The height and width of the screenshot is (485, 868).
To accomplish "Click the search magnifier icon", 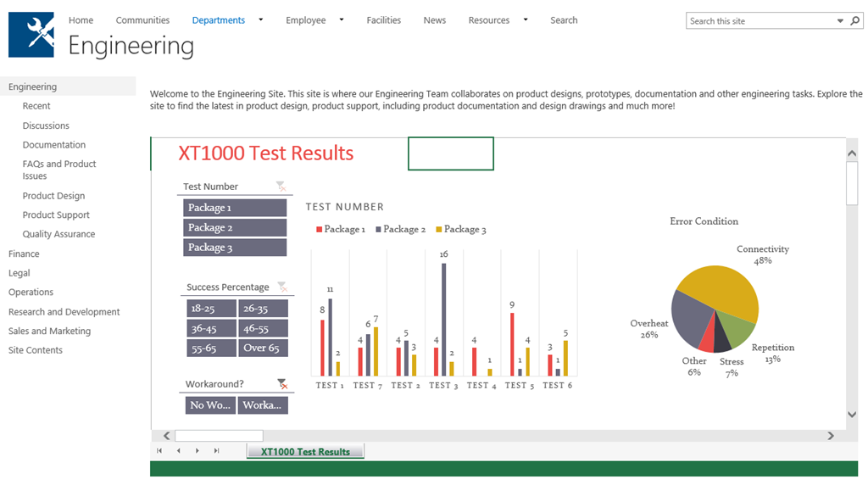I will pos(855,20).
